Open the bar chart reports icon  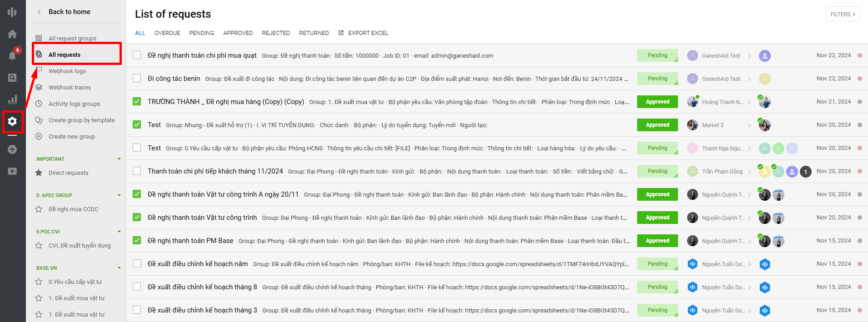click(12, 99)
